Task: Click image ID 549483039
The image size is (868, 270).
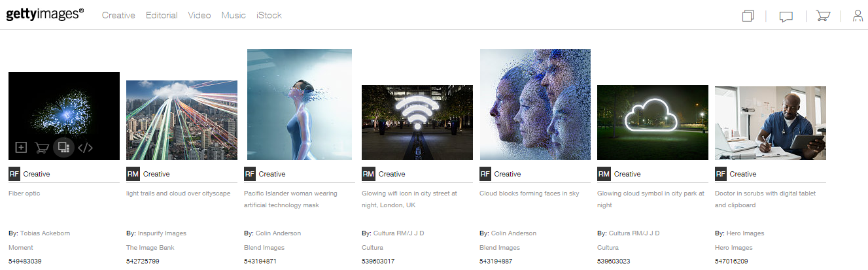Action: tap(25, 262)
